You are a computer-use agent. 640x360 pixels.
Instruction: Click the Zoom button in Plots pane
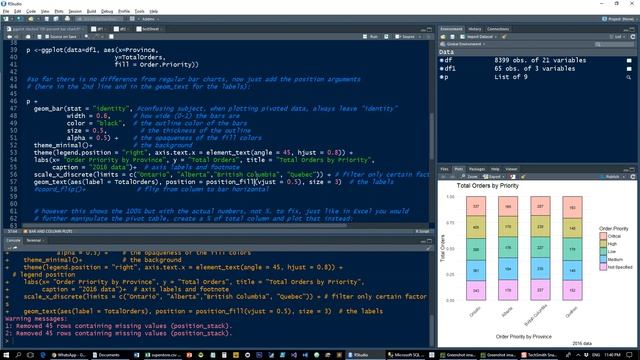tap(469, 177)
